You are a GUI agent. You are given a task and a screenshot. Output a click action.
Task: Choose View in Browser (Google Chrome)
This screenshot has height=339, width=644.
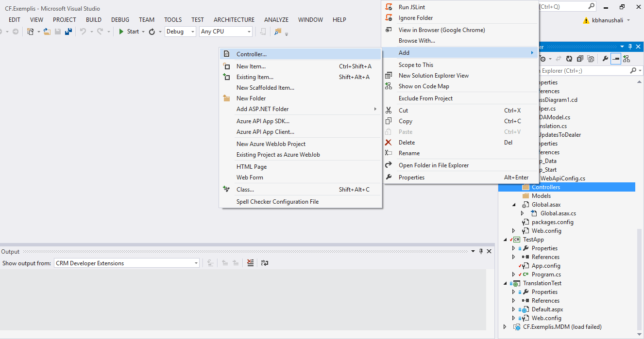point(460,30)
